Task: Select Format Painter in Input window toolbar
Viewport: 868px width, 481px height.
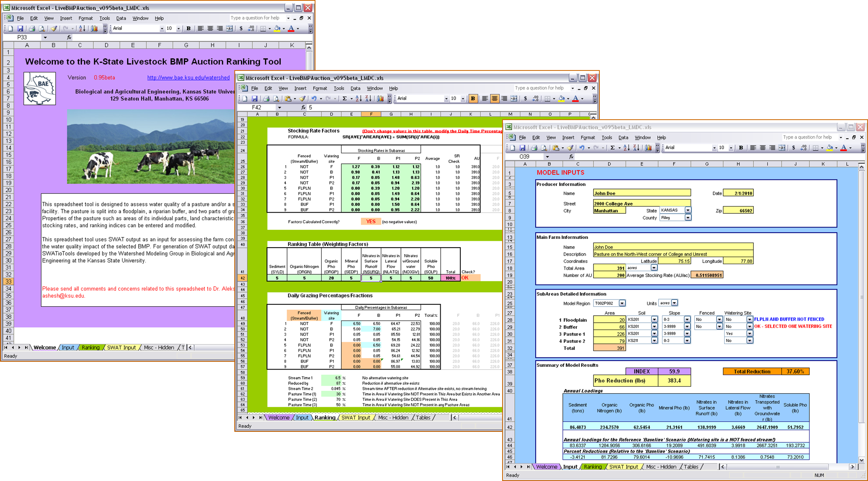Action: [570, 148]
